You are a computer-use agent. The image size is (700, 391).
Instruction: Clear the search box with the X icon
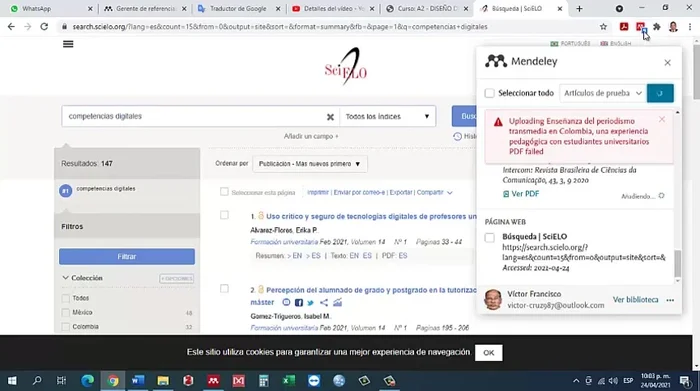(330, 116)
